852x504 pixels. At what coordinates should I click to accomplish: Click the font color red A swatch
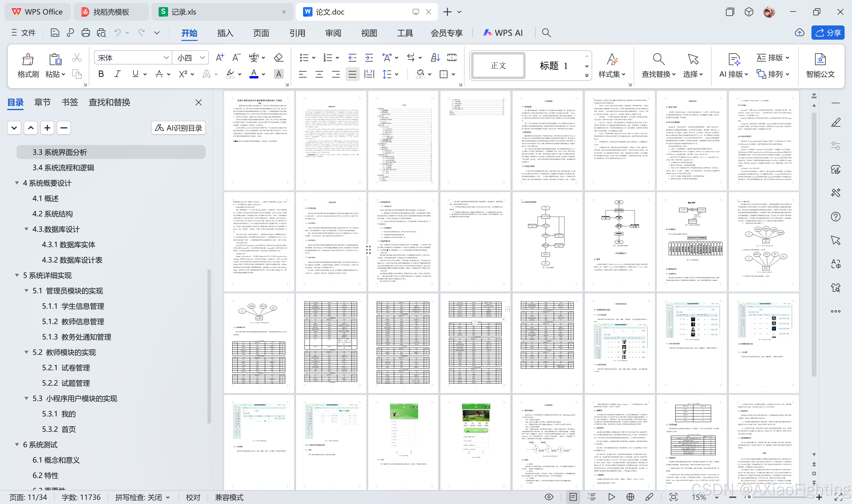click(254, 74)
